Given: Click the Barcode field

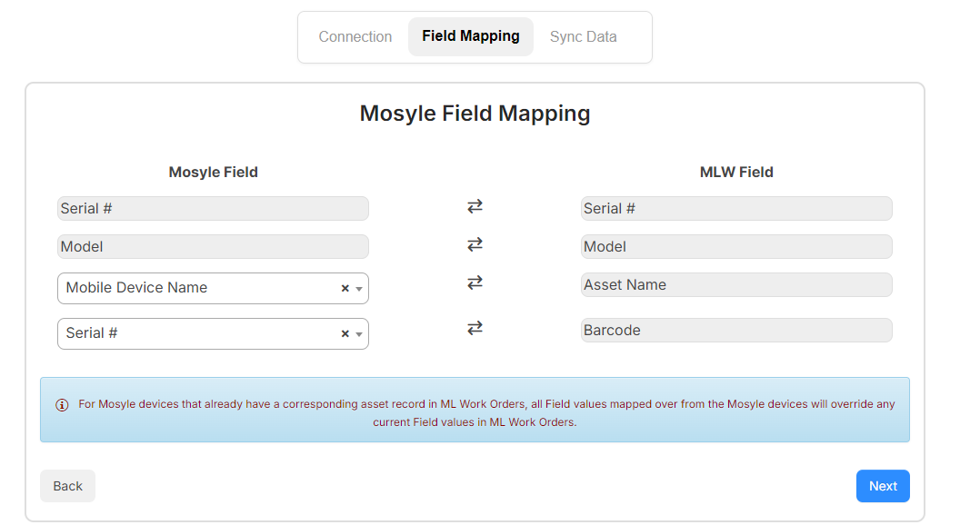Looking at the screenshot, I should tap(736, 331).
